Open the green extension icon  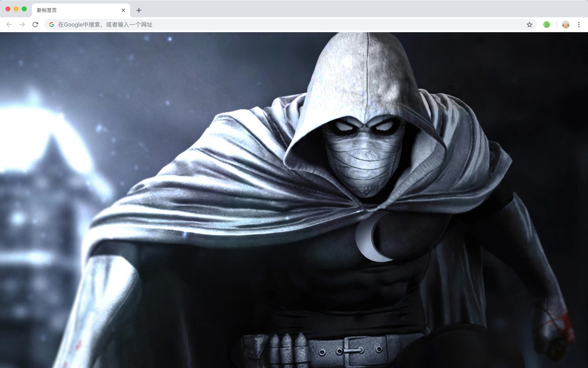pos(547,24)
